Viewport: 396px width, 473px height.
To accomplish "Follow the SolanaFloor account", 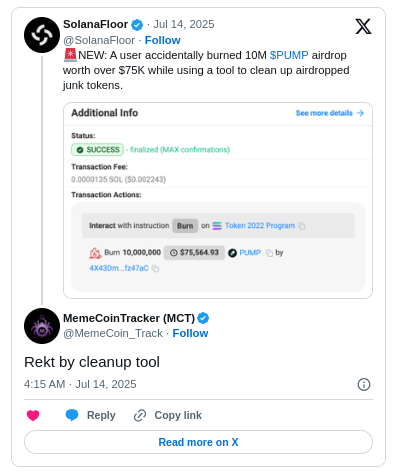I will point(162,40).
